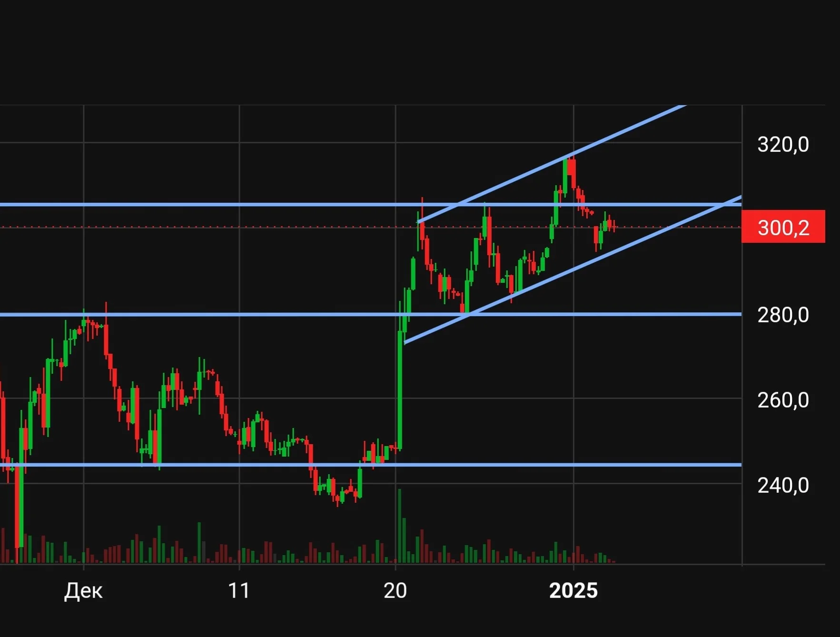The image size is (840, 637).
Task: Click the 240,0 price axis label
Action: [x=783, y=485]
